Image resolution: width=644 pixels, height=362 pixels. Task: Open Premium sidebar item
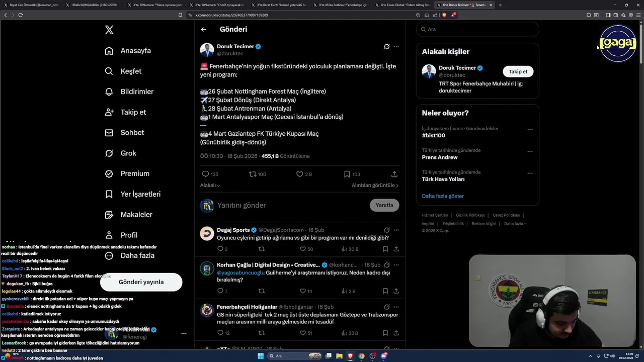pyautogui.click(x=127, y=173)
